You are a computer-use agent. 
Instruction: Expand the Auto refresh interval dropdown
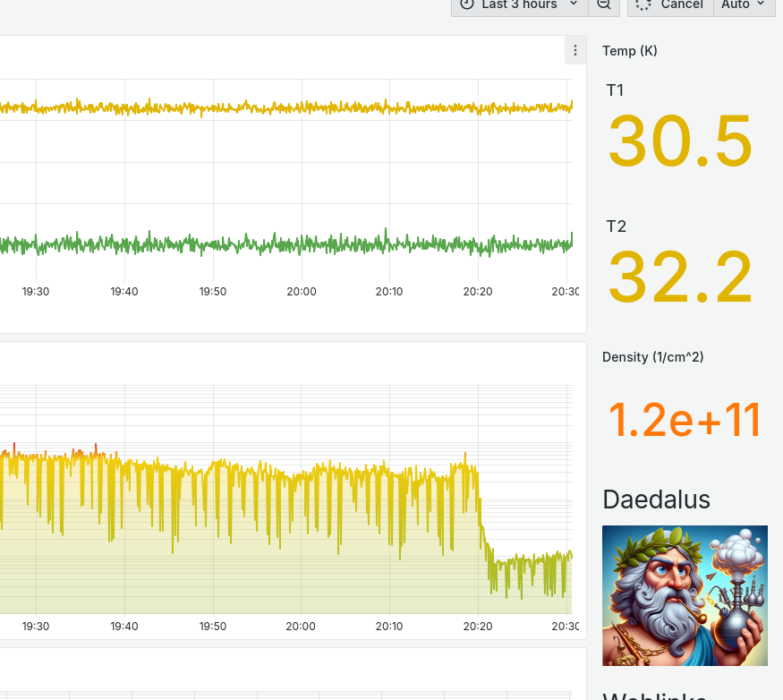tap(744, 4)
